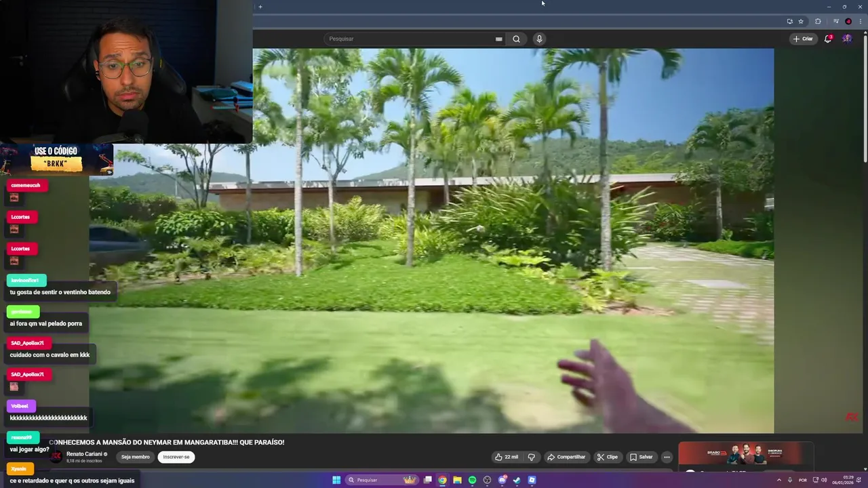Click the microphone icon in system tray

click(x=790, y=480)
